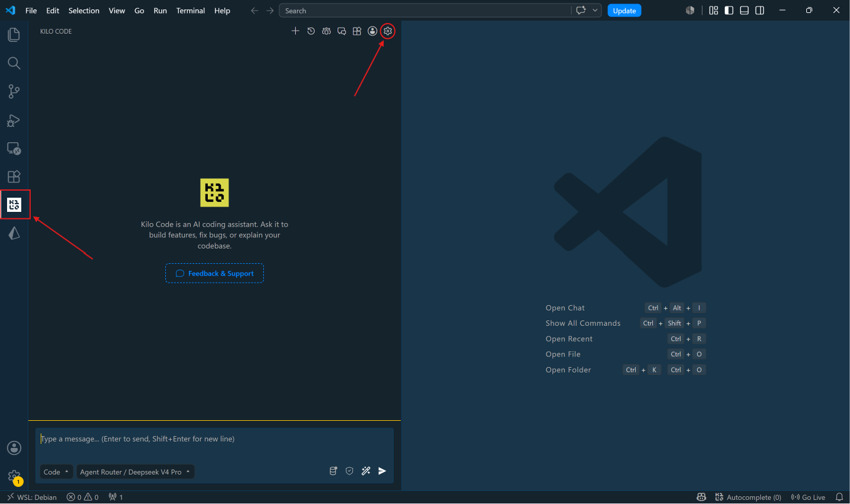The height and width of the screenshot is (504, 850).
Task: Toggle the bottom panel
Action: pos(744,11)
